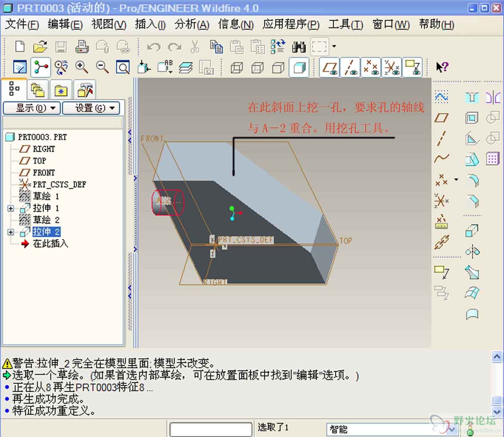This screenshot has height=437, width=504.
Task: Click the Cut scissors icon
Action: [x=195, y=47]
